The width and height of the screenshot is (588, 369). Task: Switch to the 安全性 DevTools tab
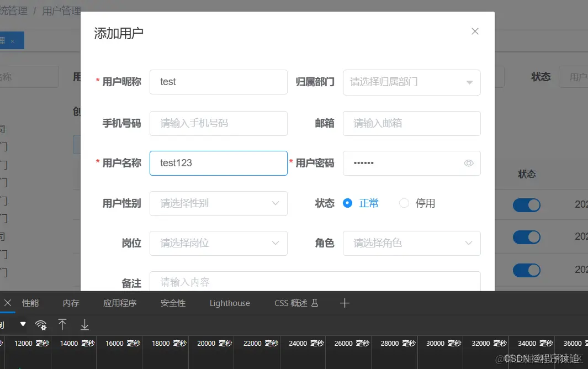click(x=173, y=303)
